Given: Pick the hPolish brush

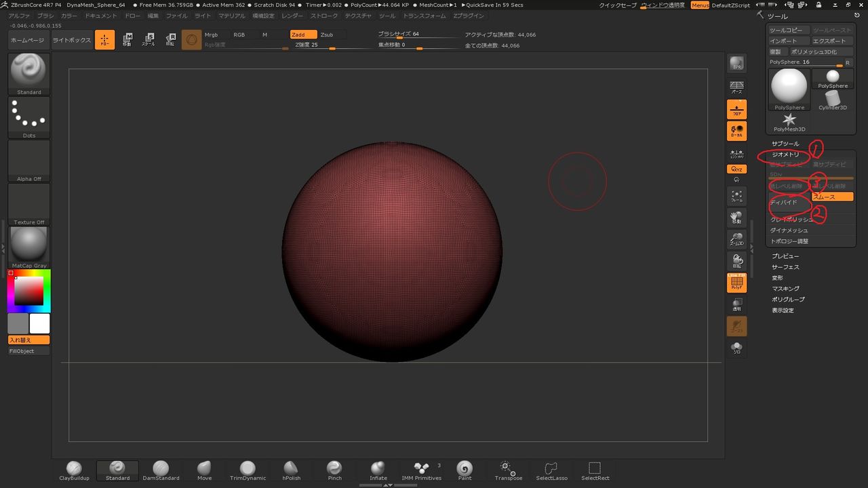Looking at the screenshot, I should (x=290, y=470).
